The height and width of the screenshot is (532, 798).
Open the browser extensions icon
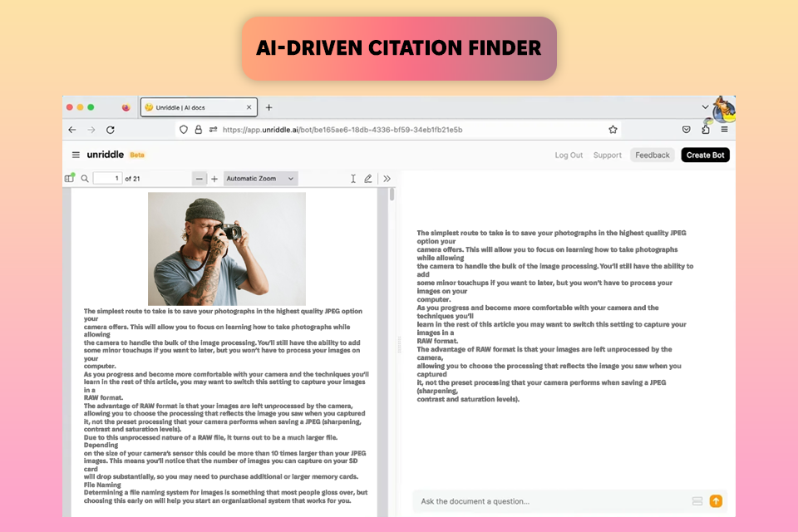pos(706,130)
